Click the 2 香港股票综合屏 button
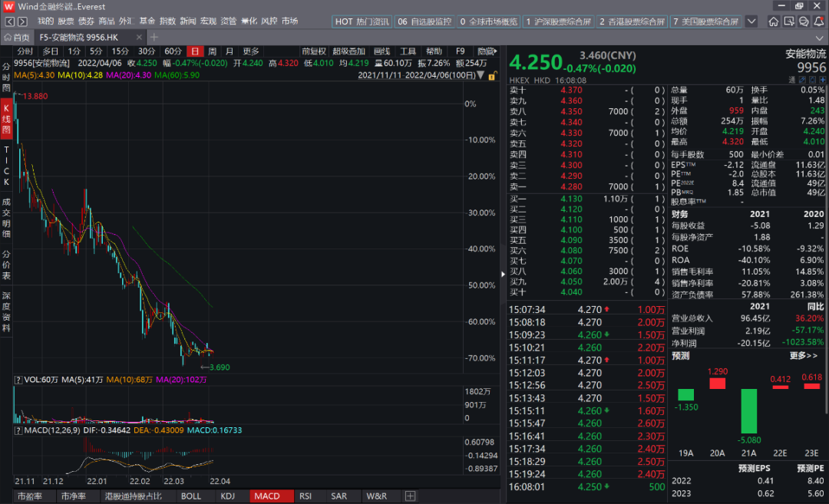Viewport: 829px width, 504px height. coord(632,21)
